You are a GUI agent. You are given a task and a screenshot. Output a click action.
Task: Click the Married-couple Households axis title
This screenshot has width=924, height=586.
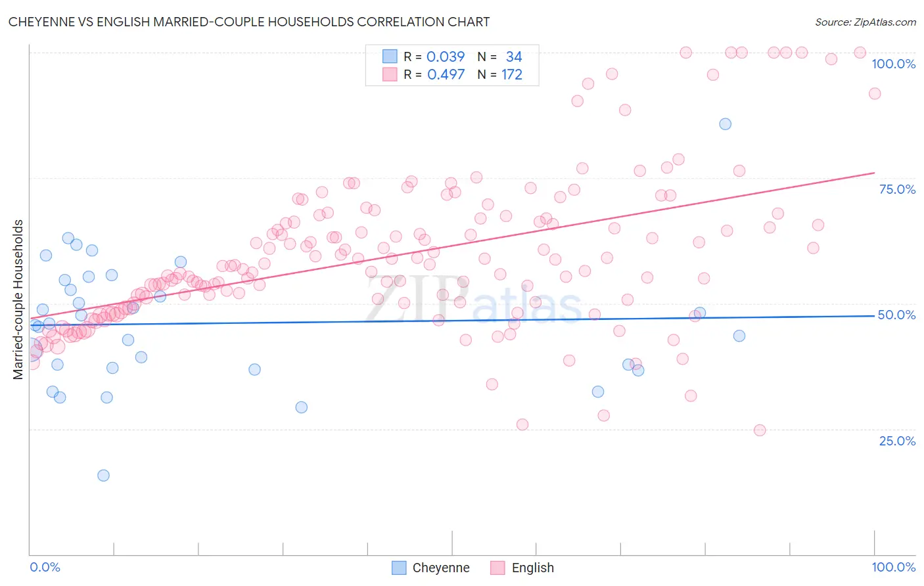click(18, 300)
